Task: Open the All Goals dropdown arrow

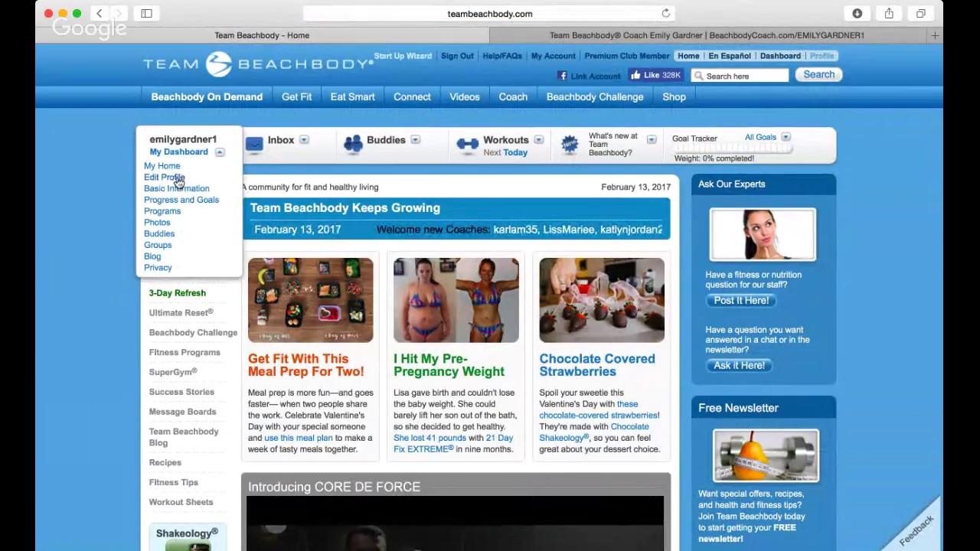Action: [x=786, y=138]
